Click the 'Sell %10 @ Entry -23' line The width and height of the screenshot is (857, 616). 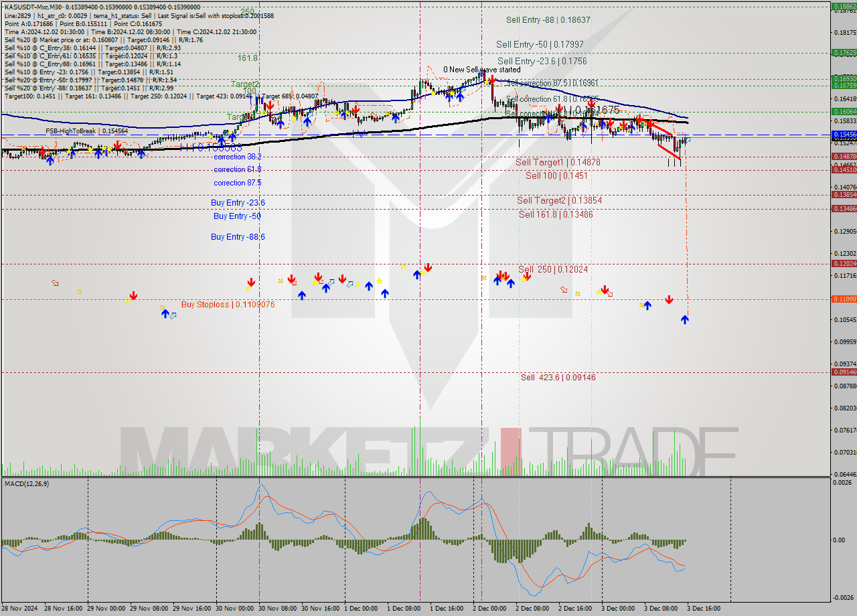[89, 72]
